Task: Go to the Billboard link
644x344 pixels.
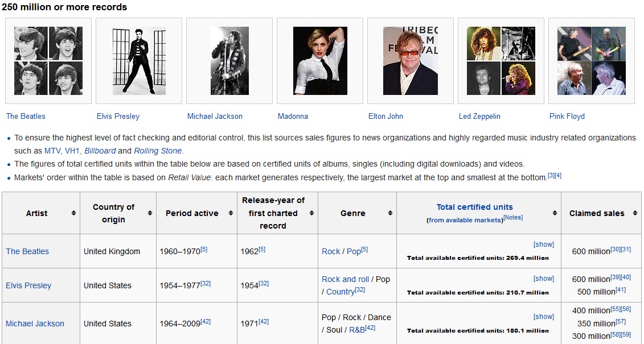Action: click(x=100, y=151)
